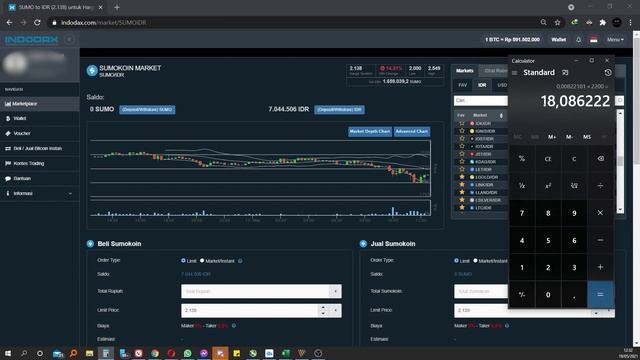Open the Advanced Chart
Screen dimensions: 640x360
tap(412, 131)
